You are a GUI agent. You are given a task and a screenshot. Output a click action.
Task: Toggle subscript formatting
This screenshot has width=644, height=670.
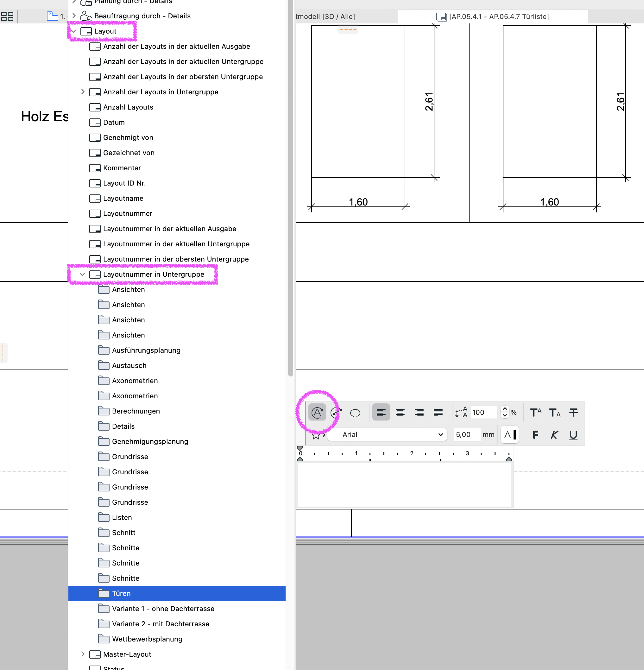[x=554, y=413]
